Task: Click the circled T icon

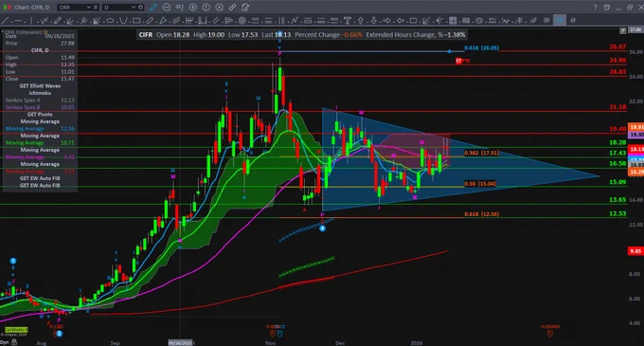Action: click(206, 8)
